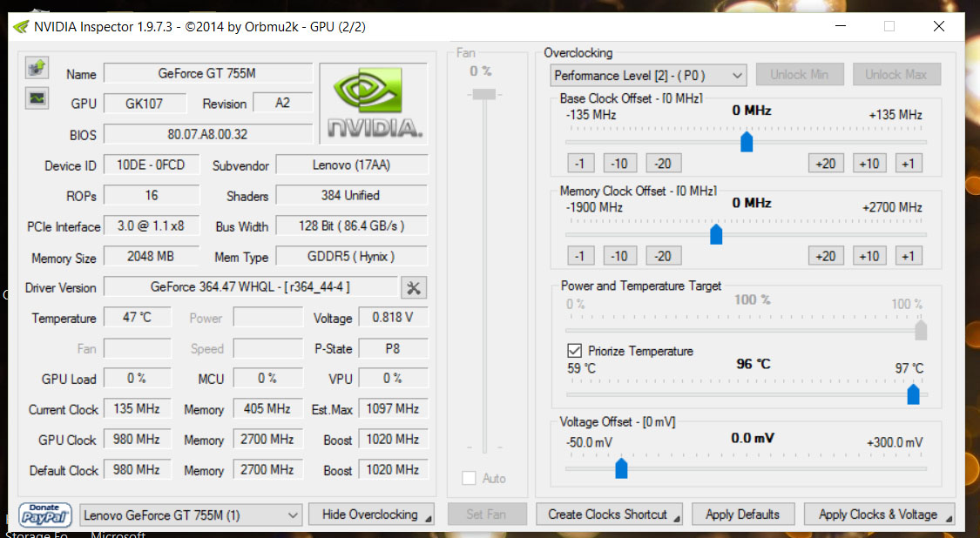Click -20 under Memory Clock Offset

point(663,256)
